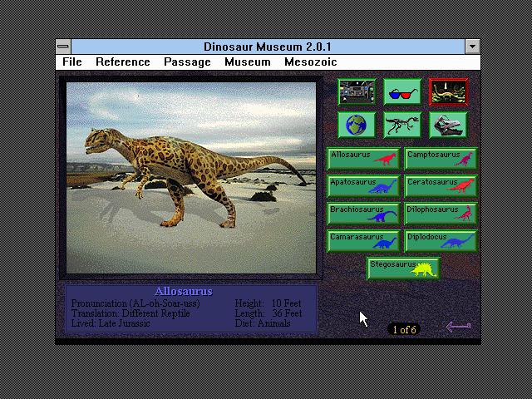Select the Allosaurus button

[363, 159]
